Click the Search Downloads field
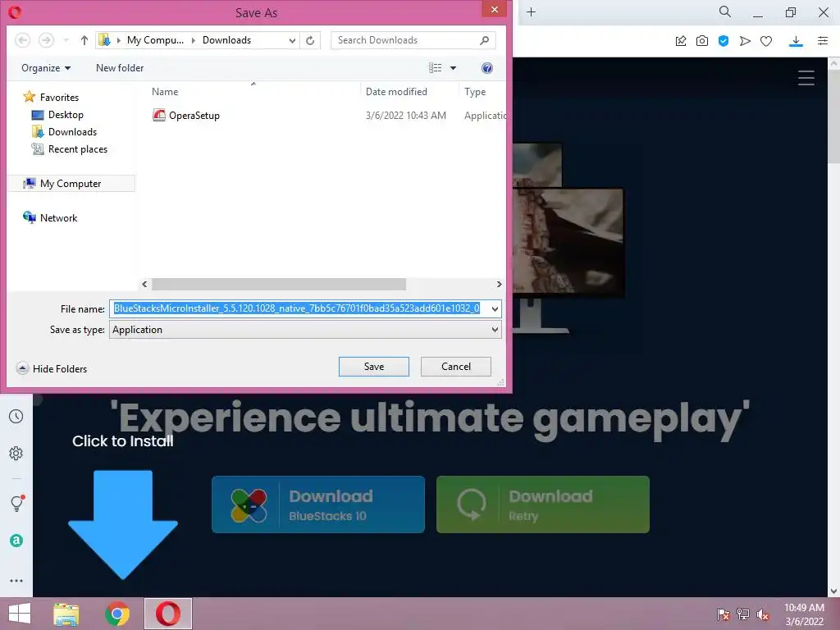The height and width of the screenshot is (630, 840). (413, 40)
